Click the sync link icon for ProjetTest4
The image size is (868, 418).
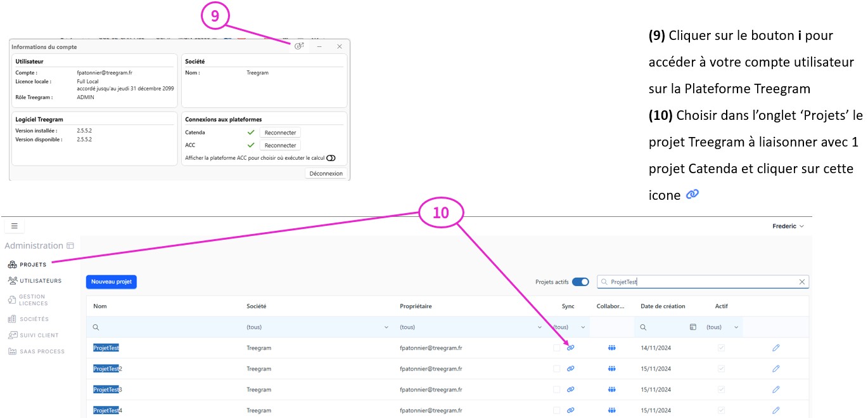(x=570, y=410)
